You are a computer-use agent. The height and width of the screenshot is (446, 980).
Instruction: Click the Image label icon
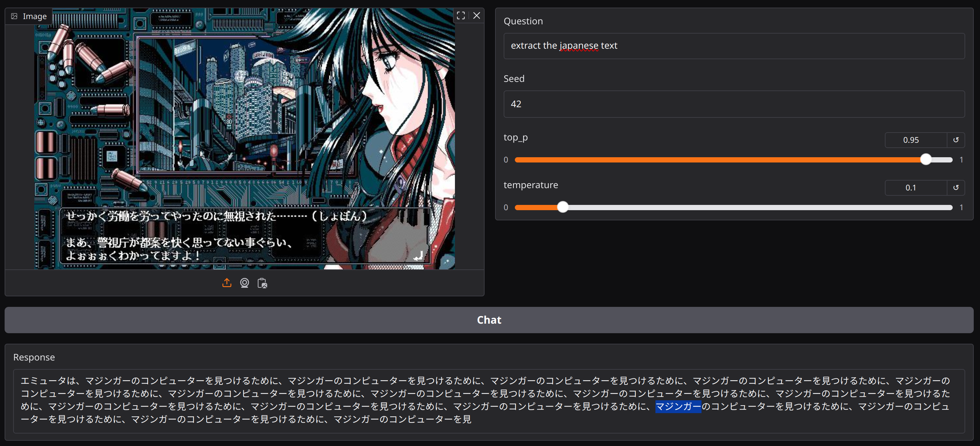[14, 16]
